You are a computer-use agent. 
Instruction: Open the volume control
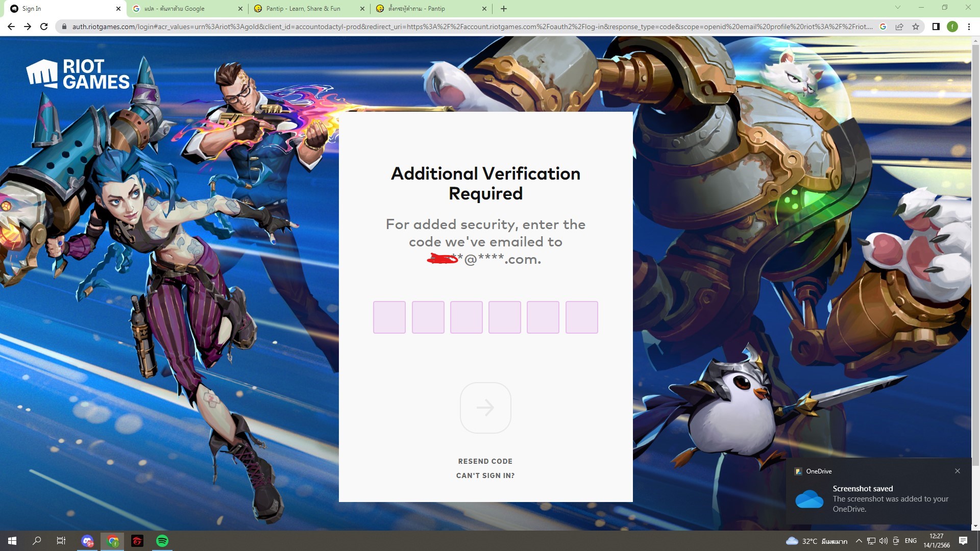click(884, 541)
